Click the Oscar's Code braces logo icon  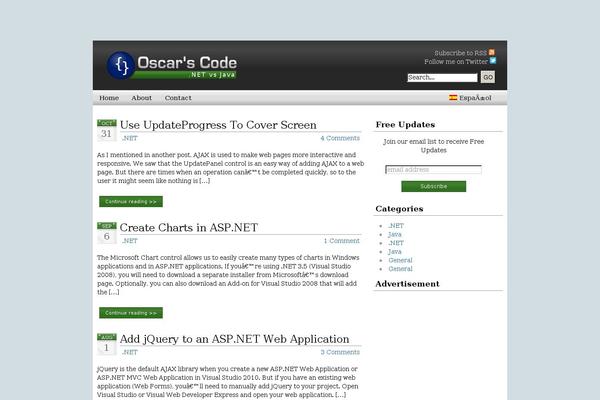121,65
